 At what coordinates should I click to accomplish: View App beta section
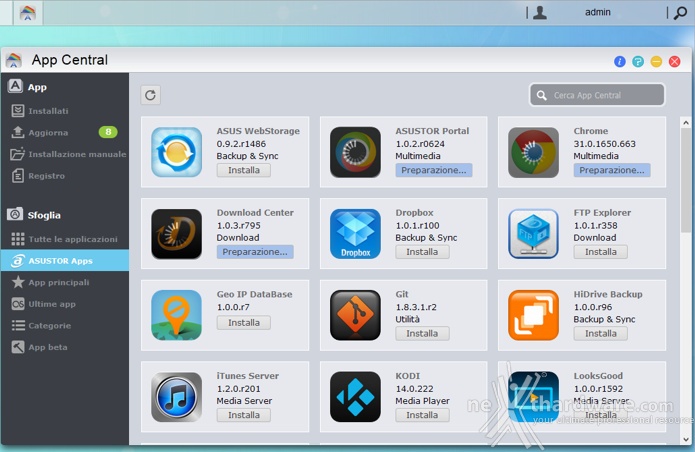point(39,347)
